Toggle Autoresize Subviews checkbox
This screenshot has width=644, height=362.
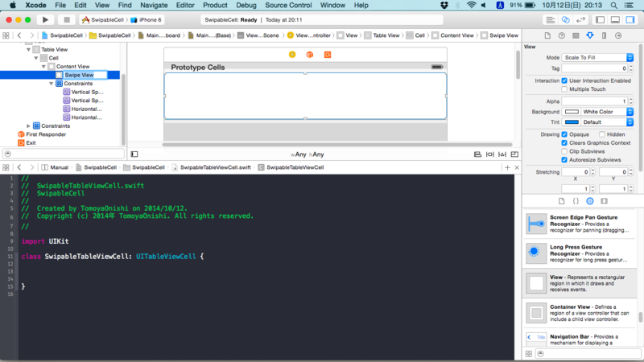564,159
